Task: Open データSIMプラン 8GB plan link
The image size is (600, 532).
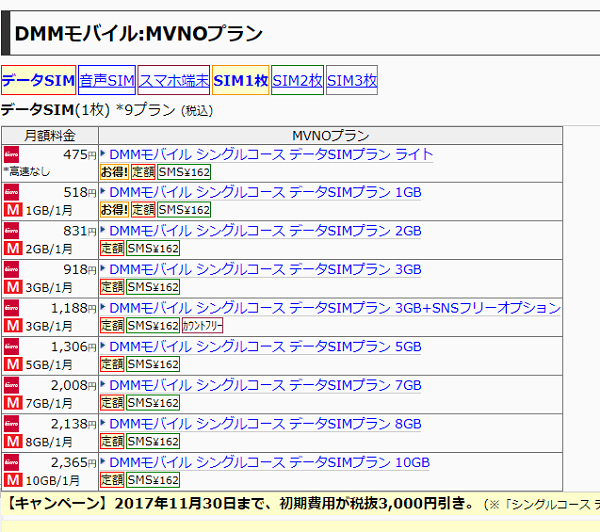Action: [x=265, y=424]
